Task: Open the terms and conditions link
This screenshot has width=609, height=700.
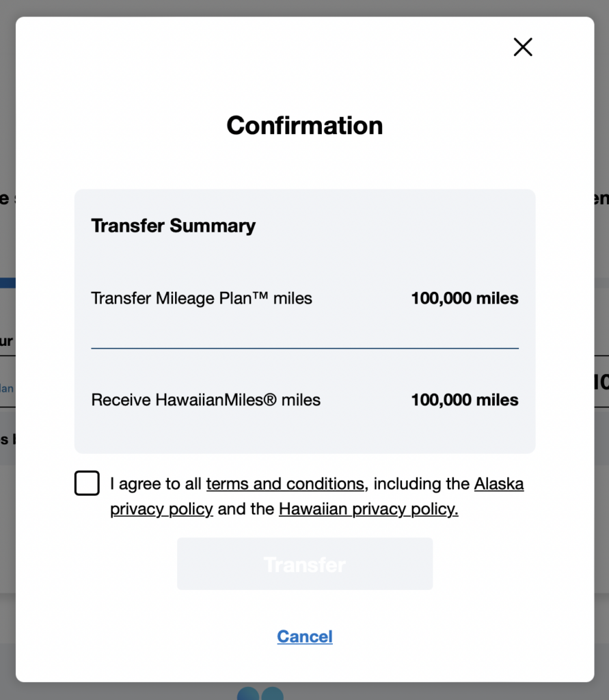Action: pyautogui.click(x=285, y=484)
